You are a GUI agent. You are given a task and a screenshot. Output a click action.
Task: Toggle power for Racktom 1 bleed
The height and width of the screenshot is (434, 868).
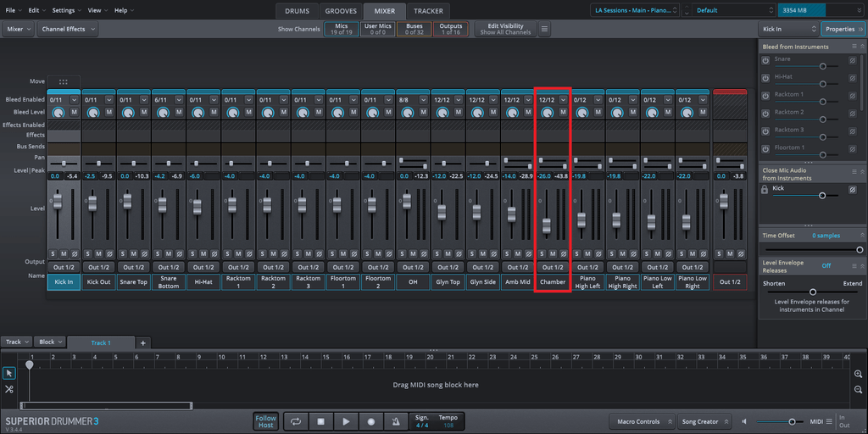point(765,97)
